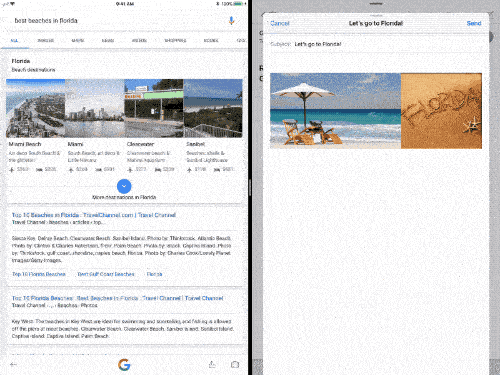Tap the back arrow in Google app

[13, 364]
